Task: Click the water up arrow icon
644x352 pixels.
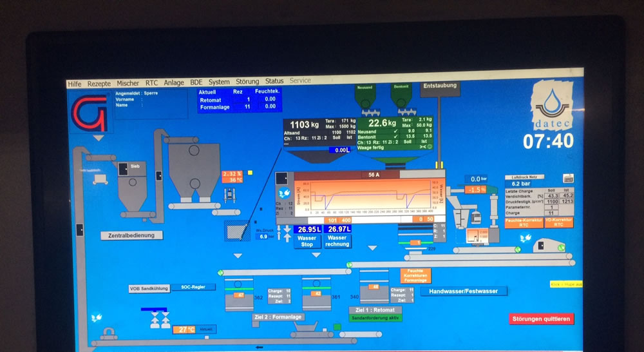Action: (x=287, y=239)
